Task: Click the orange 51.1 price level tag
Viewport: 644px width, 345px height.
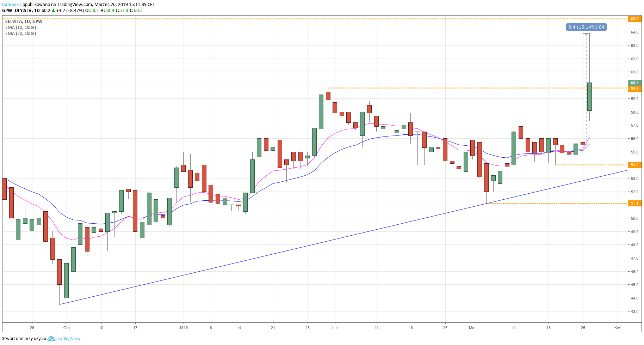Action: [x=634, y=203]
